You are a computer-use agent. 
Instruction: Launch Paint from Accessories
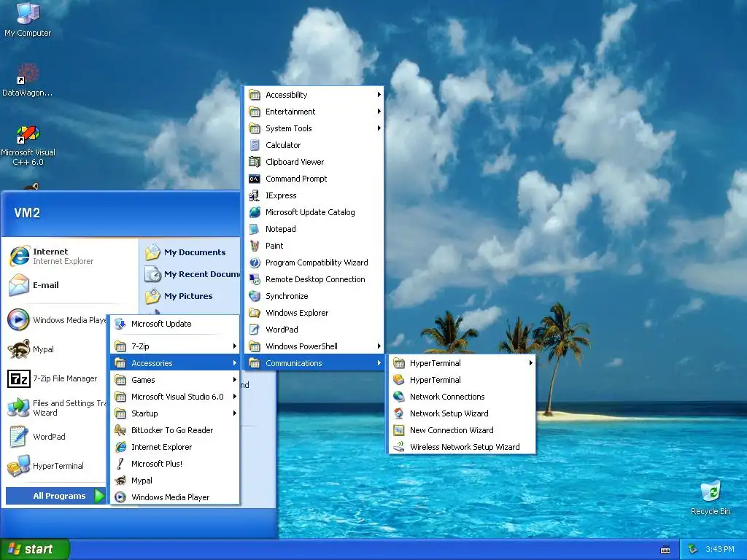(x=314, y=246)
